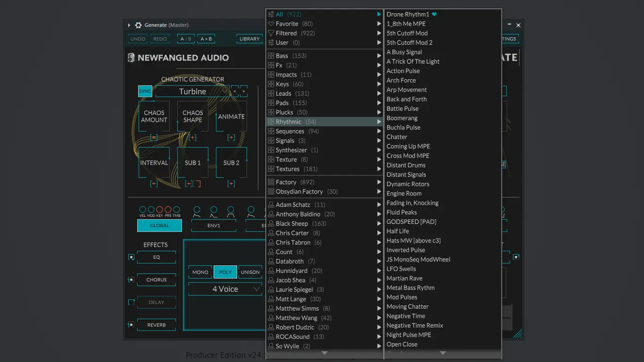This screenshot has width=644, height=362.
Task: Click the MOD modulation source circle
Action: click(x=151, y=209)
